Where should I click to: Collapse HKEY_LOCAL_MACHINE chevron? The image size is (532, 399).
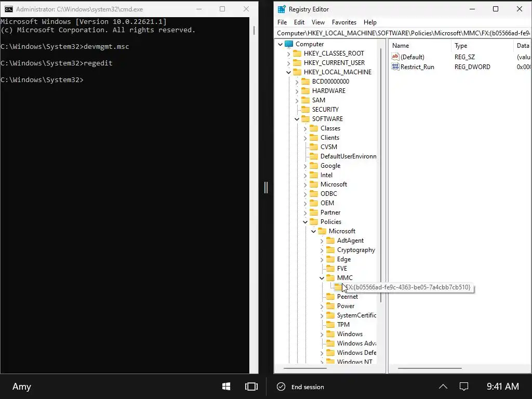click(288, 72)
